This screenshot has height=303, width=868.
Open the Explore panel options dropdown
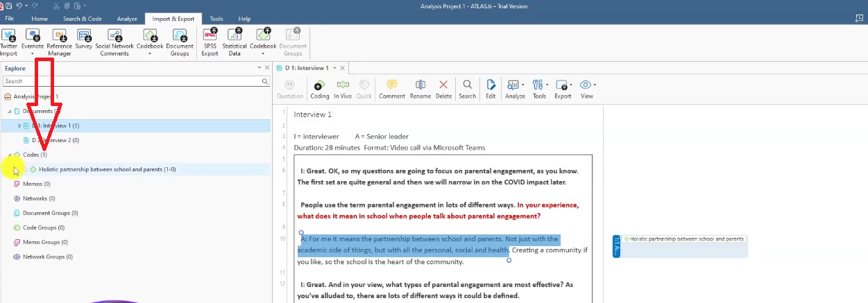(259, 68)
